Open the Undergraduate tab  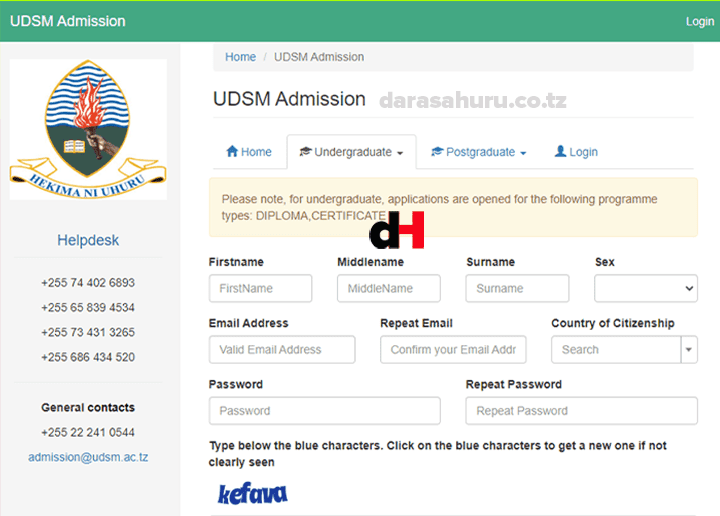(x=352, y=152)
